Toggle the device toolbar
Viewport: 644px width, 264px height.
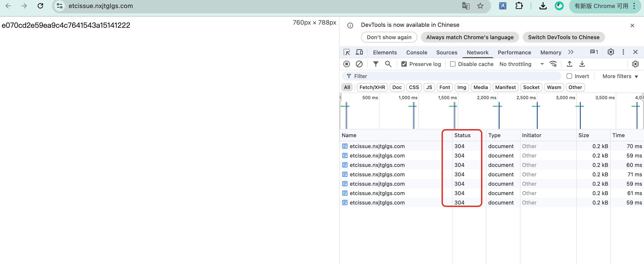359,52
